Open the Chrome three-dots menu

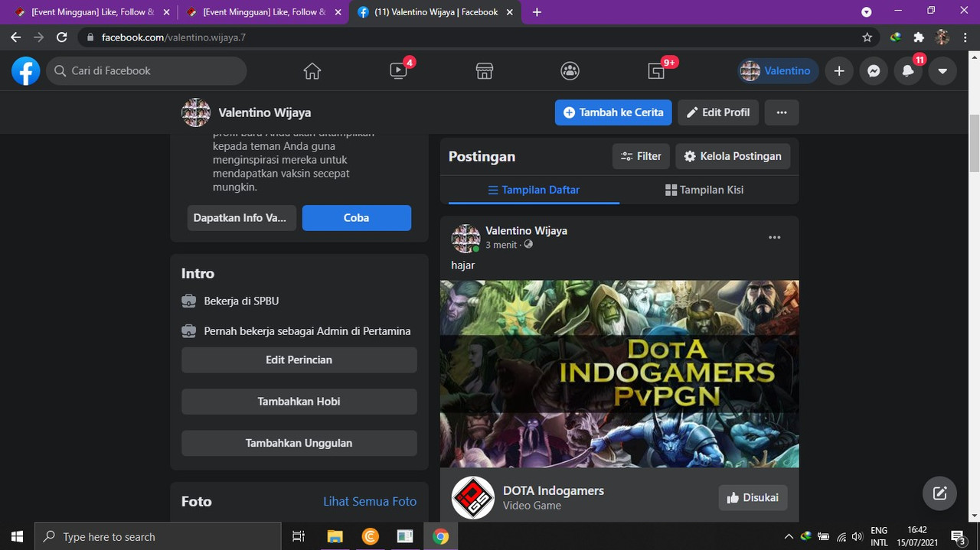click(965, 37)
